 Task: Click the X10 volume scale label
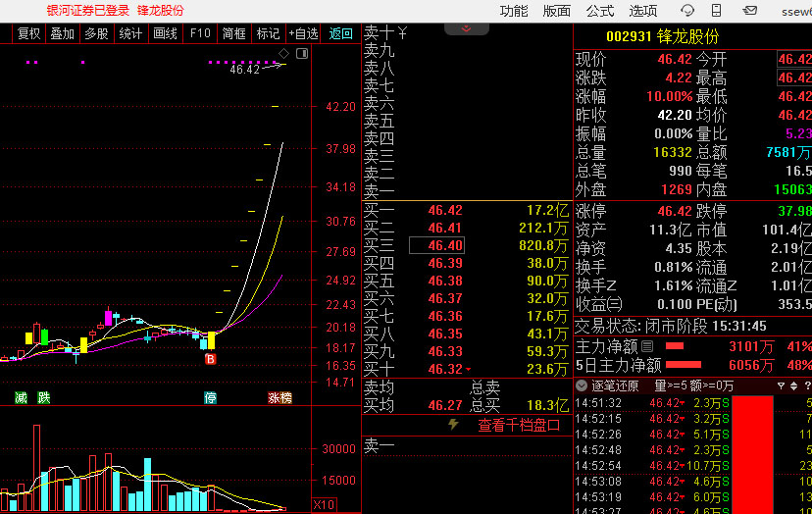(x=325, y=504)
